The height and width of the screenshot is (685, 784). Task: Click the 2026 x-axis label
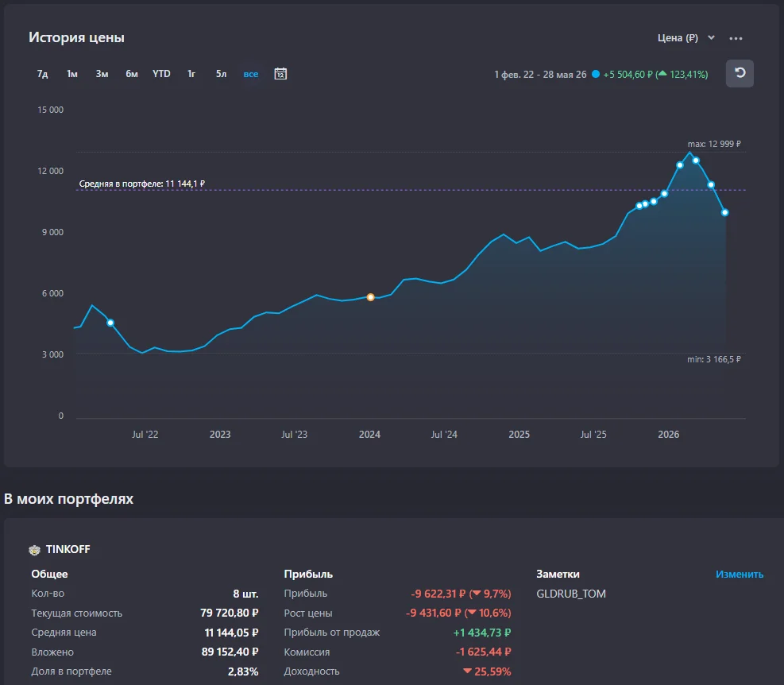669,435
